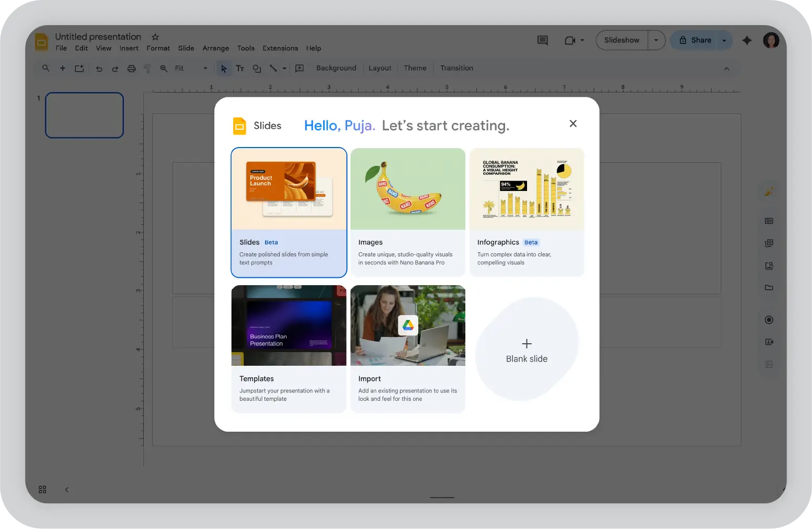Open the Extensions menu
Image resolution: width=812 pixels, height=529 pixels.
click(280, 48)
